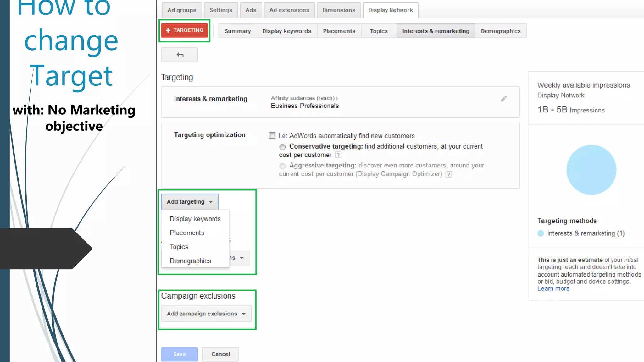Image resolution: width=644 pixels, height=362 pixels.
Task: Click the Campaign exclusions heading
Action: (x=198, y=296)
